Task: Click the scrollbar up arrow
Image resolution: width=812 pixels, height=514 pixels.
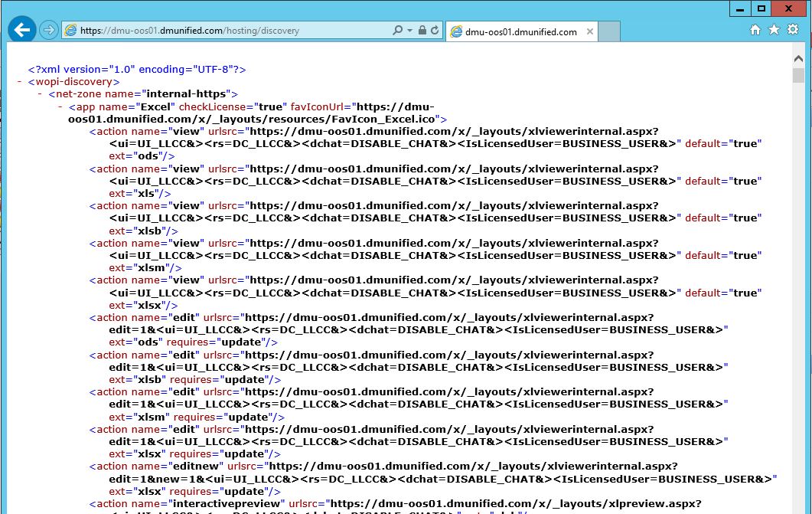Action: (x=798, y=59)
